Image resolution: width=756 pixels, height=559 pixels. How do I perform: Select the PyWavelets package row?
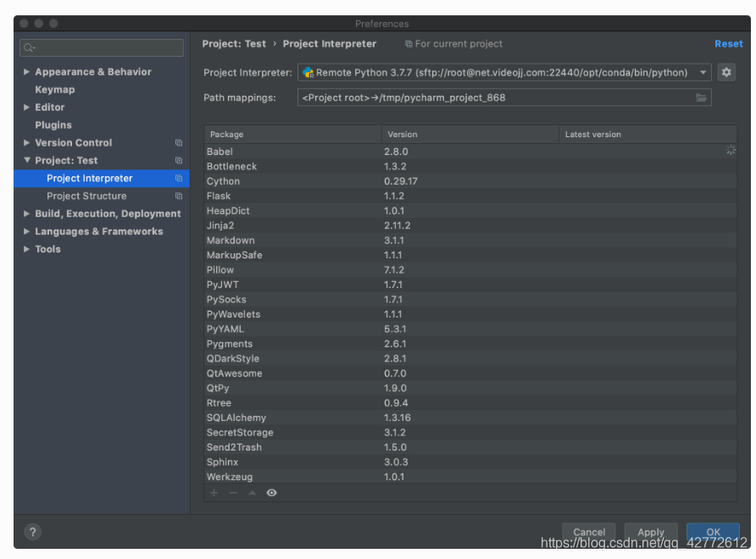coord(470,314)
